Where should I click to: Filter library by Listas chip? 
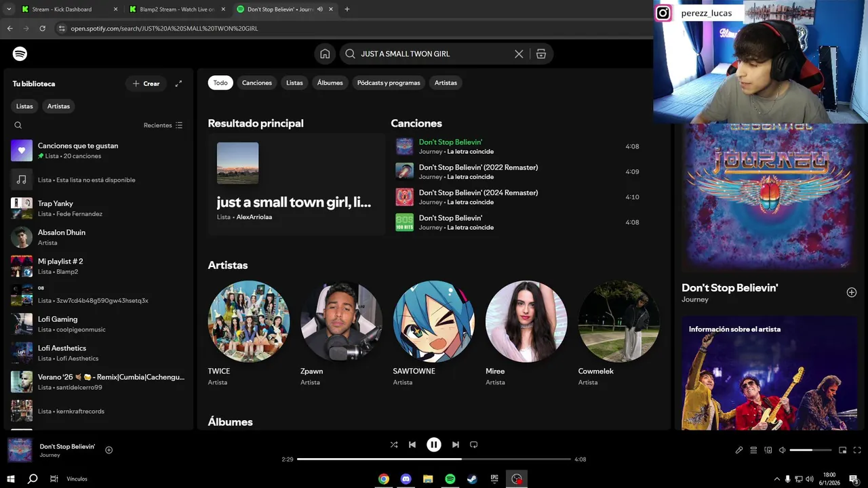tap(24, 106)
